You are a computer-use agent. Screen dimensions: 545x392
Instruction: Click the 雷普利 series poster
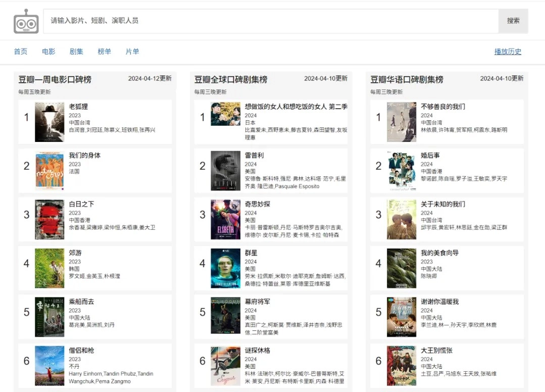[x=225, y=171]
